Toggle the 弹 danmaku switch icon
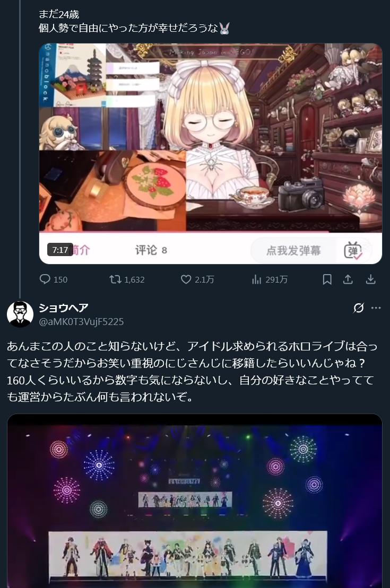The image size is (390, 588). (x=353, y=250)
